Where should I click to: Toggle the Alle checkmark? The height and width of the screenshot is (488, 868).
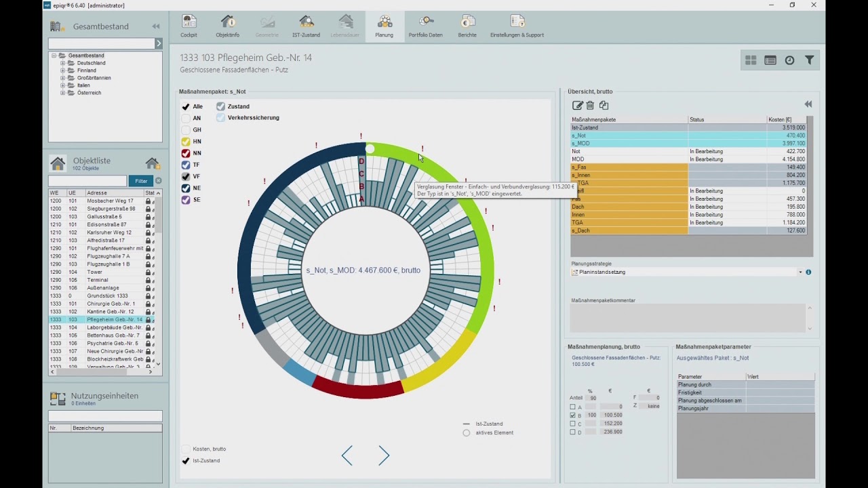[x=186, y=106]
